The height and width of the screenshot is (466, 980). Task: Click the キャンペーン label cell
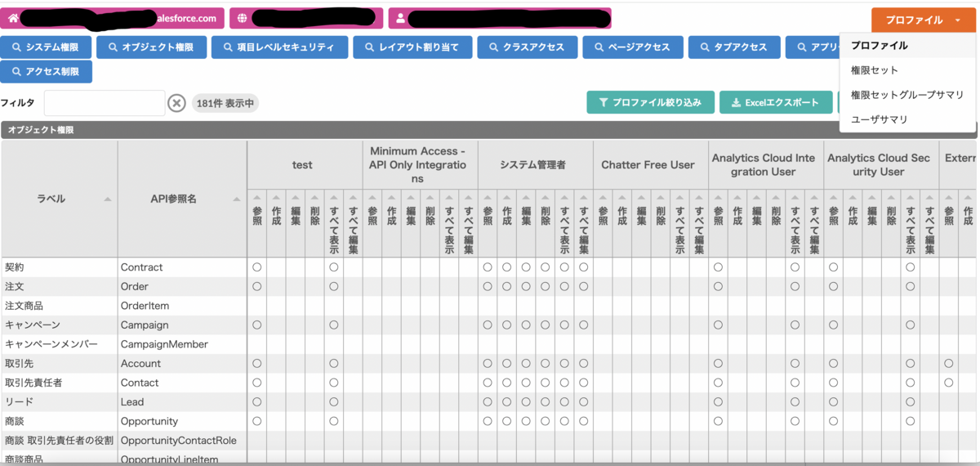pos(59,325)
